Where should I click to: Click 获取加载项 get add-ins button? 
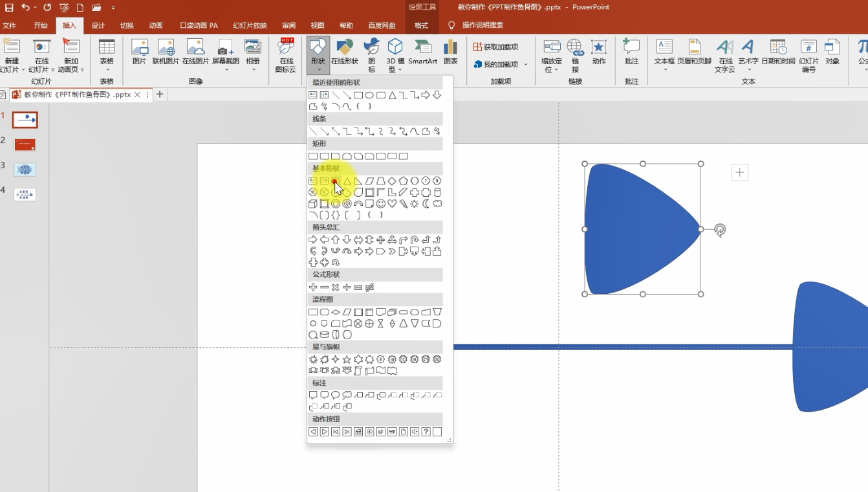point(496,47)
